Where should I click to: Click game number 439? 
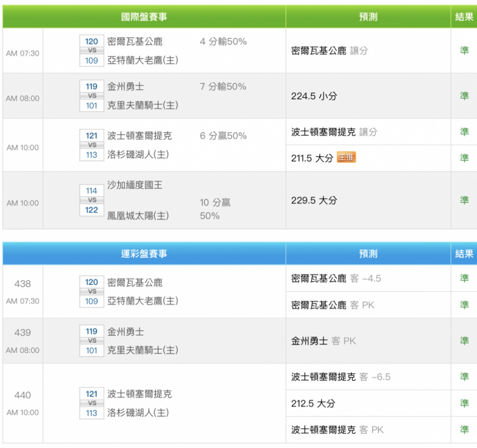[22, 332]
